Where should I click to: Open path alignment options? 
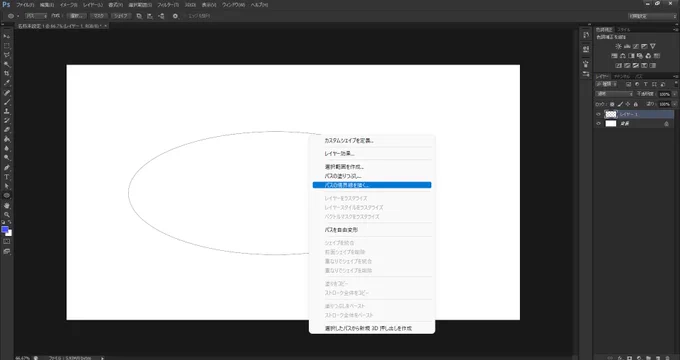[x=150, y=16]
